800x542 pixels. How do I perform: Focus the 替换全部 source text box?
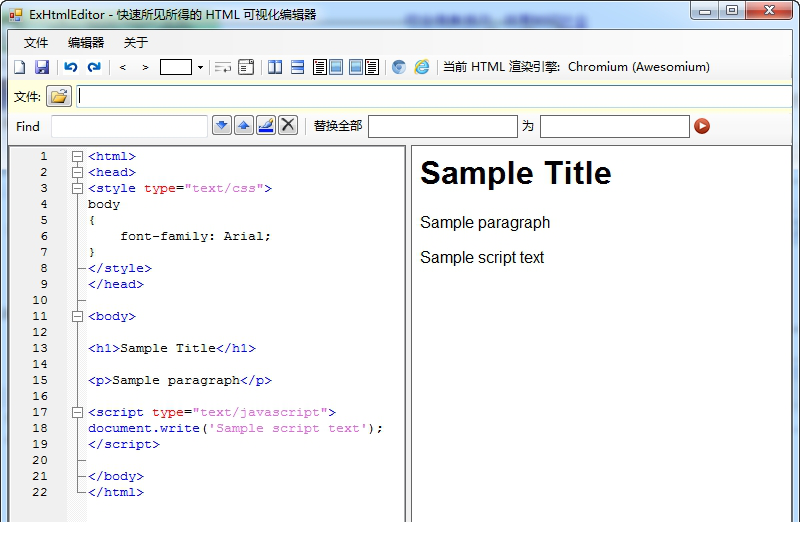click(443, 127)
